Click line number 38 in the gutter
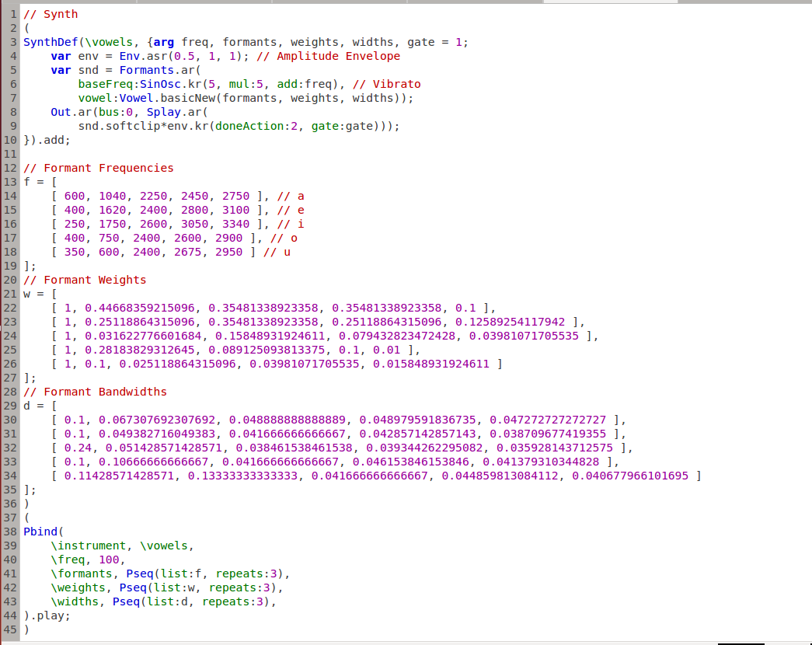 click(9, 532)
